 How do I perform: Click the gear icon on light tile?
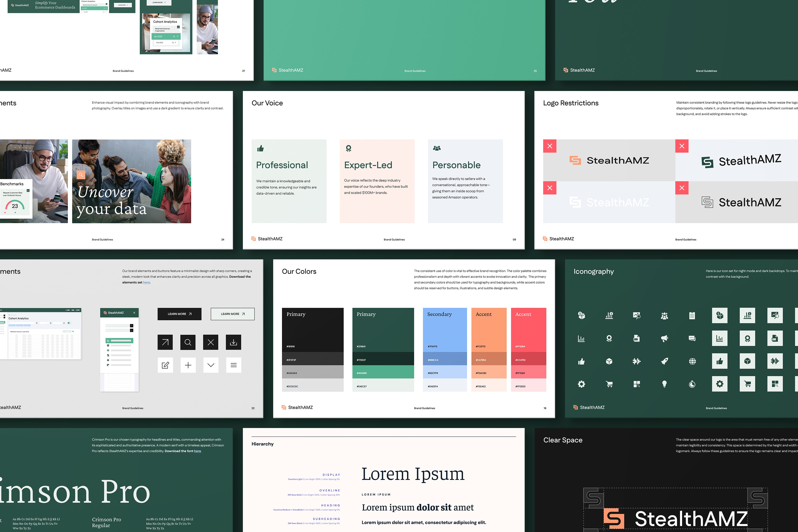pyautogui.click(x=720, y=384)
